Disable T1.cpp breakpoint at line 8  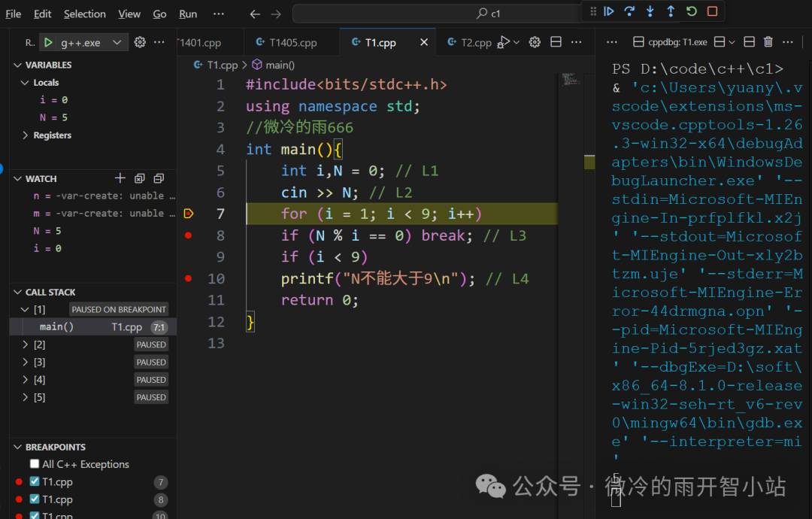[x=35, y=499]
